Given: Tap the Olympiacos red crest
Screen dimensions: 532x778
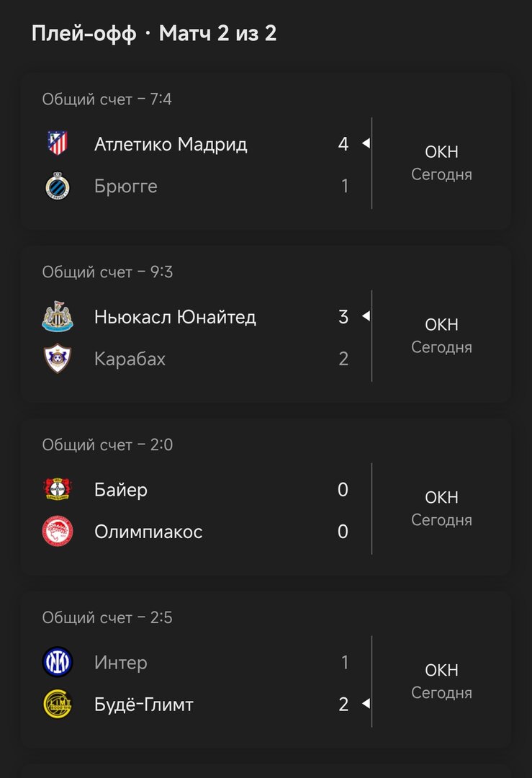Looking at the screenshot, I should [x=58, y=532].
